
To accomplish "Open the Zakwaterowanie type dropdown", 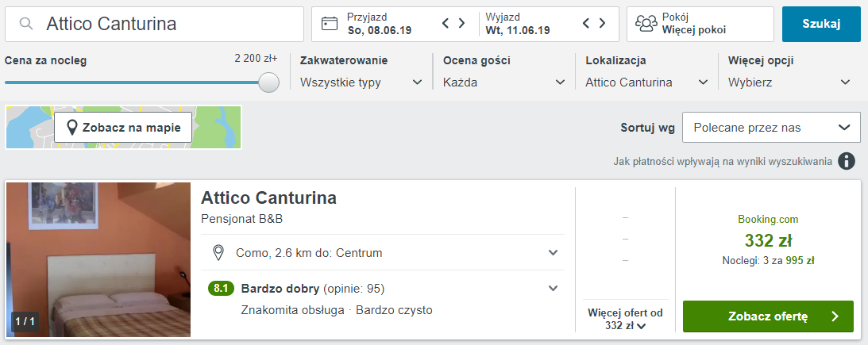I will [x=361, y=82].
